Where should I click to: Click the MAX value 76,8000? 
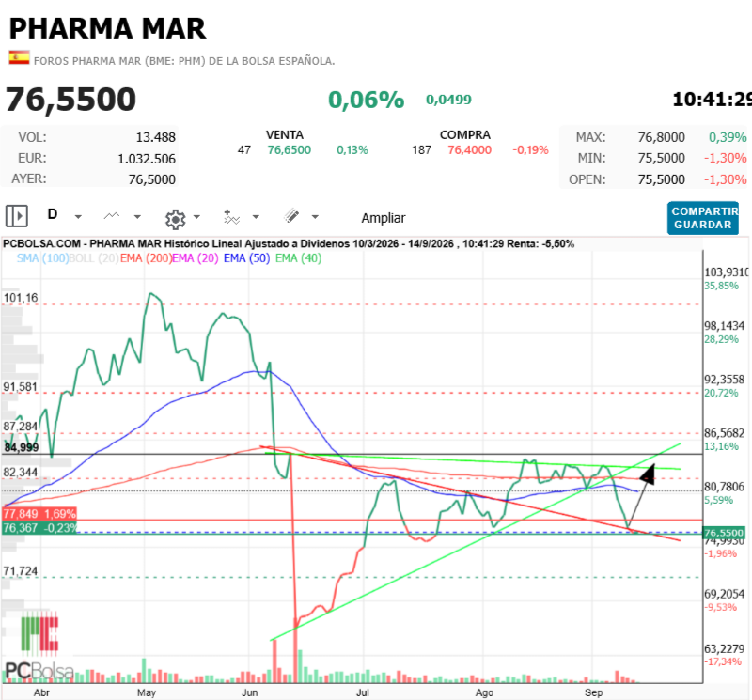coord(662,137)
